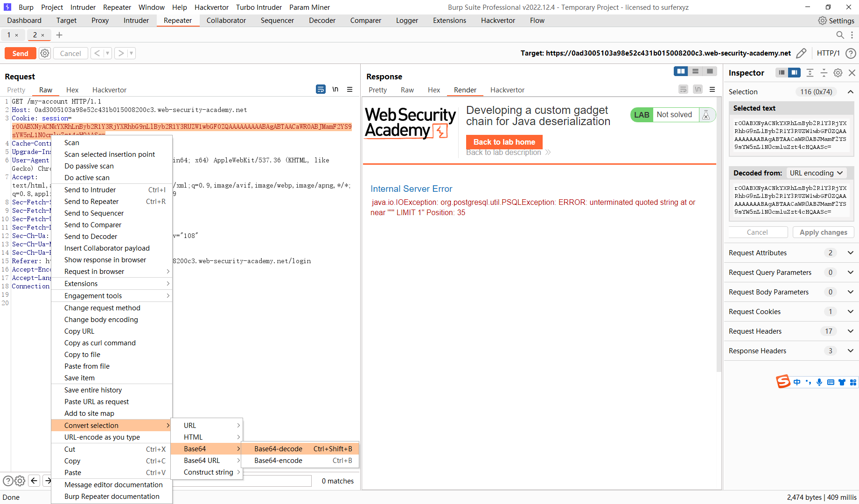Viewport: 859px width, 504px height.
Task: Edit target with pencil icon
Action: coord(801,53)
